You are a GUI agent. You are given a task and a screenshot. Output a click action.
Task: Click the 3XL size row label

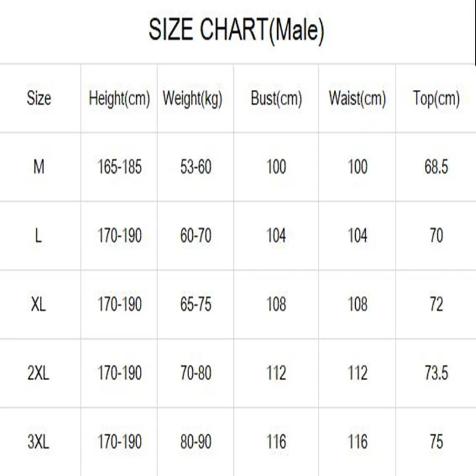point(39,442)
